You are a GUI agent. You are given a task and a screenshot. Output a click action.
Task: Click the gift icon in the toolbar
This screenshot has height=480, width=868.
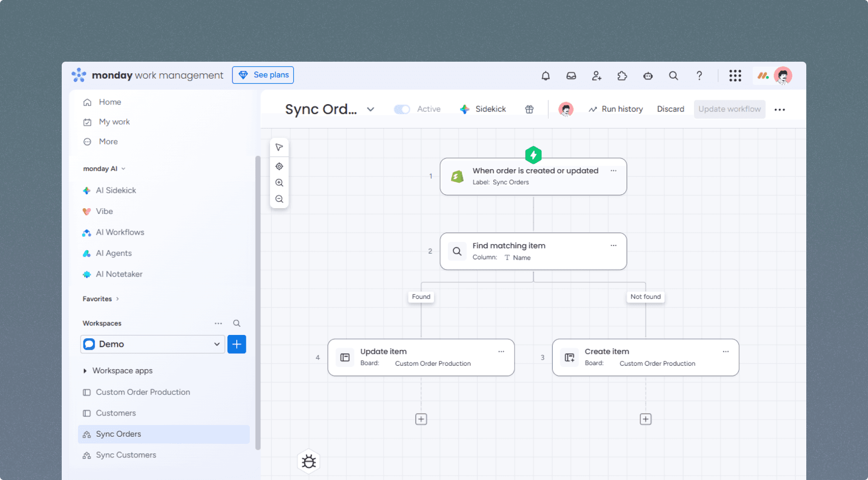click(529, 109)
